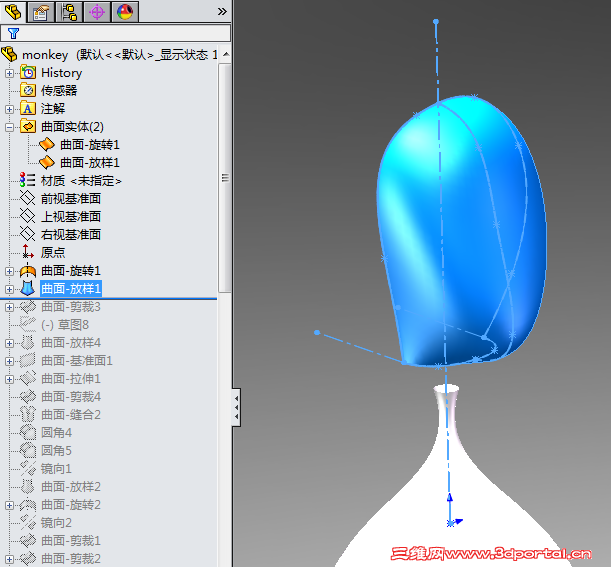
Task: Click the 曲面-放样2 loft icon
Action: click(28, 486)
